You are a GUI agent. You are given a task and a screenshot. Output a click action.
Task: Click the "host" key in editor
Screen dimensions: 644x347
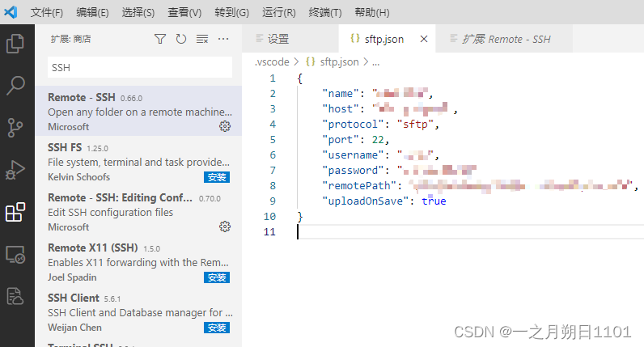point(341,109)
